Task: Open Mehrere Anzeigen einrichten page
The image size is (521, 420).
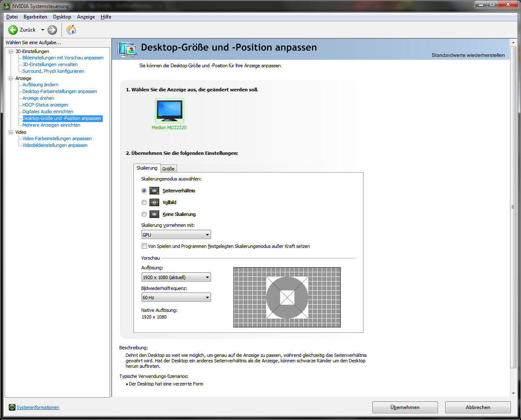Action: point(51,125)
